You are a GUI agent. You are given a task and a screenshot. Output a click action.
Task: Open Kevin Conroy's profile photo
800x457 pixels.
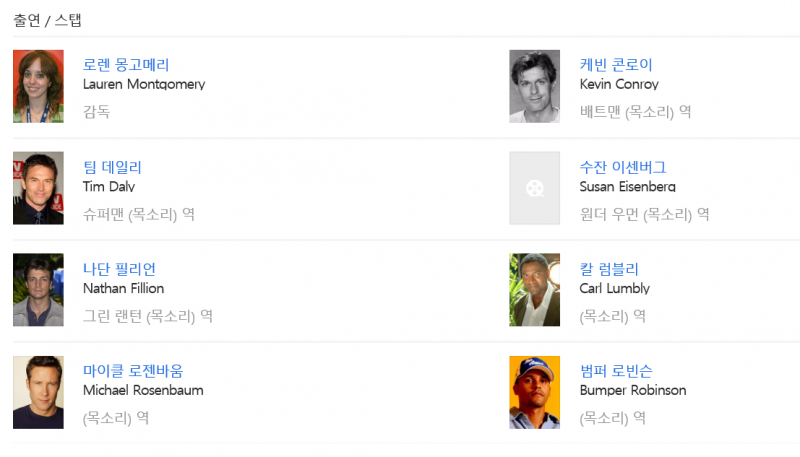tap(534, 86)
